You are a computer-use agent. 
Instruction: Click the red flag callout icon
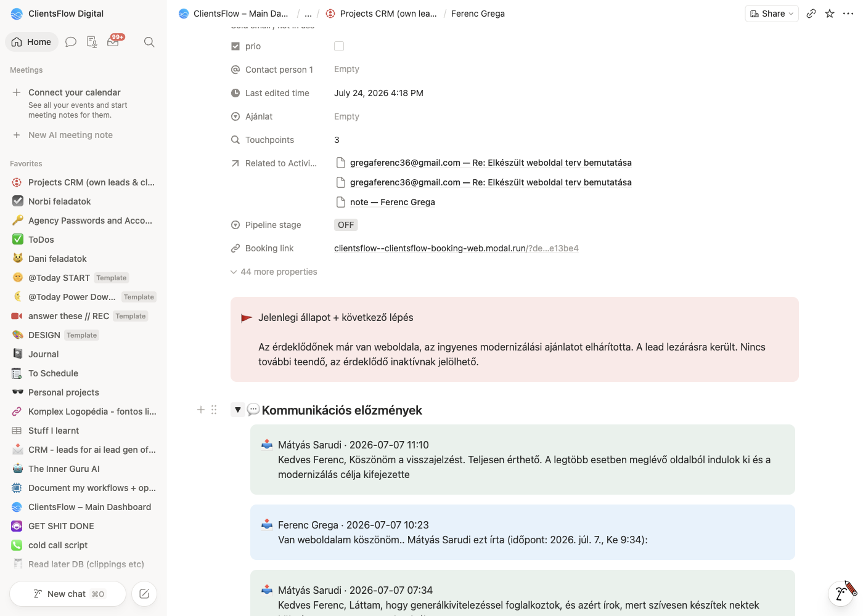(246, 318)
